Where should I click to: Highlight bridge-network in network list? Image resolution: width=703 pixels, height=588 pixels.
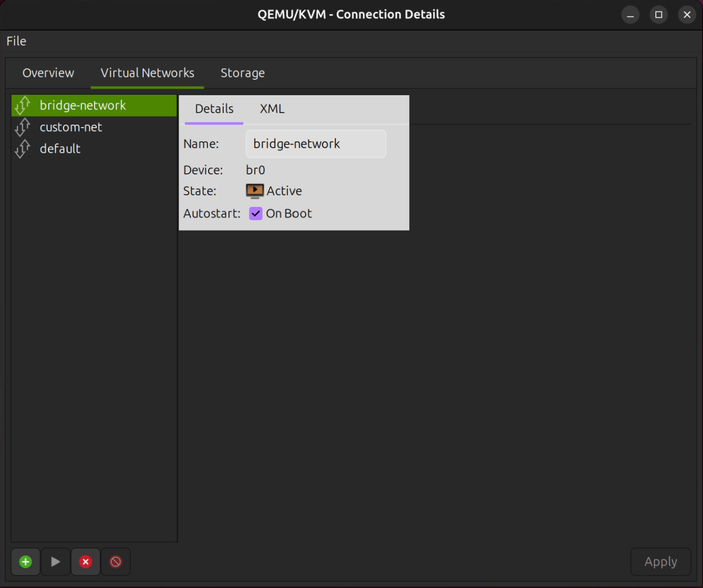83,105
